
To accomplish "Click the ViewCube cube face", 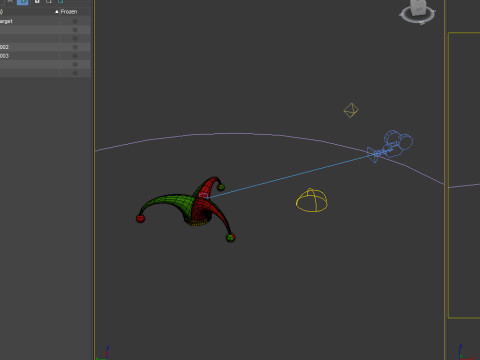I will 419,7.
